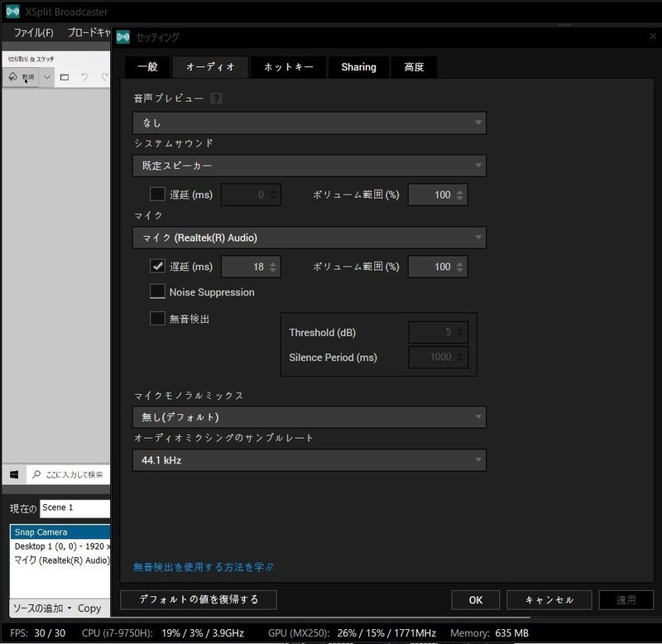Viewport: 662px width, 644px height.
Task: Click the help icon beside 音声プレビュー
Action: pyautogui.click(x=216, y=99)
